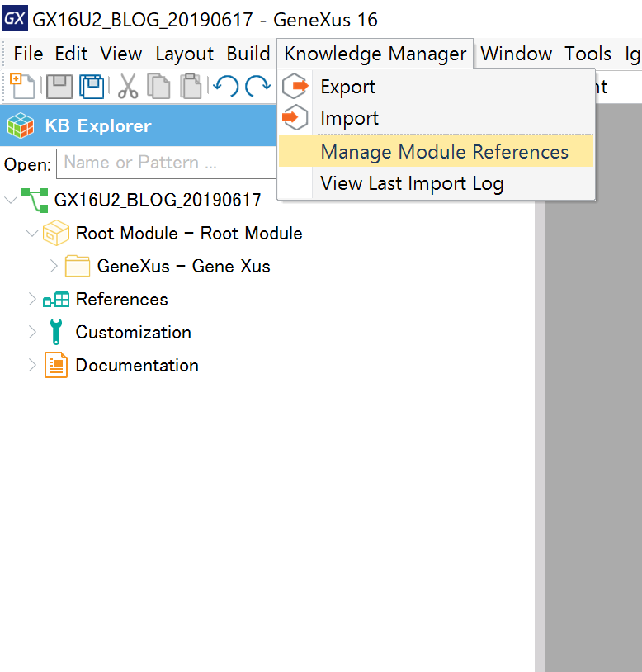The width and height of the screenshot is (642, 672).
Task: Collapse the Root Module node
Action: tap(31, 233)
